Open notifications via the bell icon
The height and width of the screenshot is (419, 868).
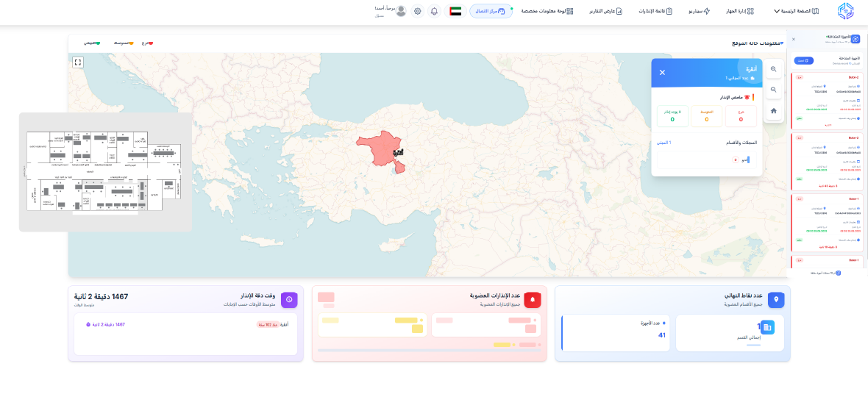[x=434, y=11]
